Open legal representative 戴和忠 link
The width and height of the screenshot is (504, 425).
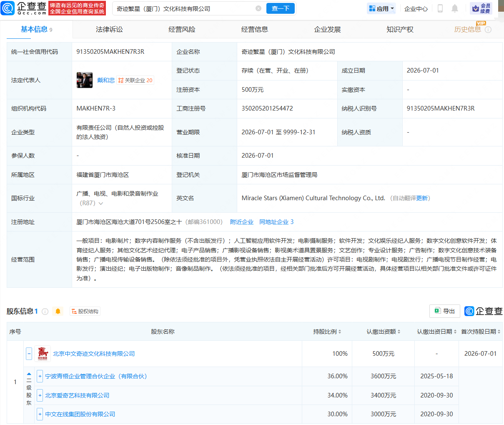106,80
